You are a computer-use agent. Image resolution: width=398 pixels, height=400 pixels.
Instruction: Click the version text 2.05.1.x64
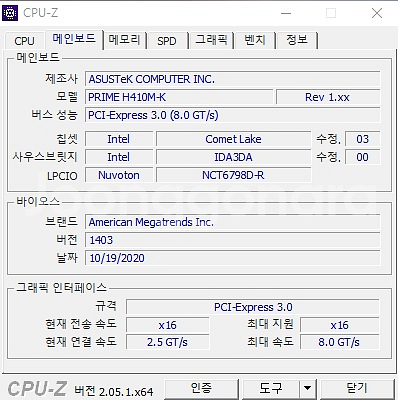point(126,391)
